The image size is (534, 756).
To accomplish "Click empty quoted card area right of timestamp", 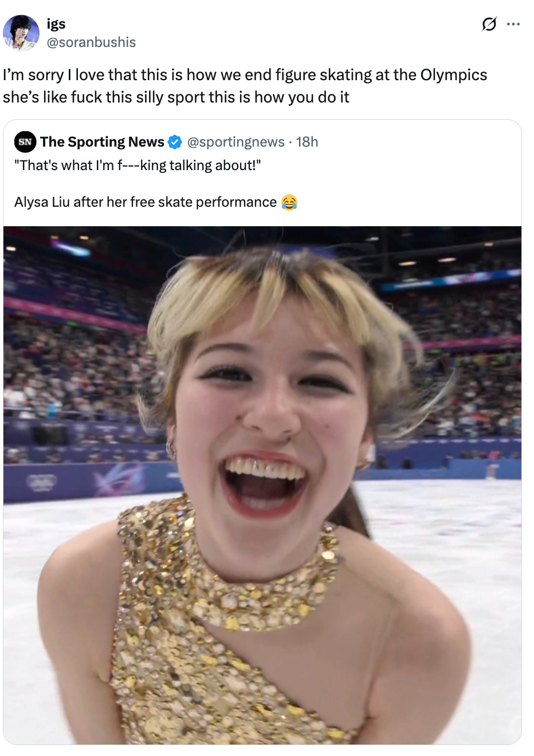I will click(418, 142).
